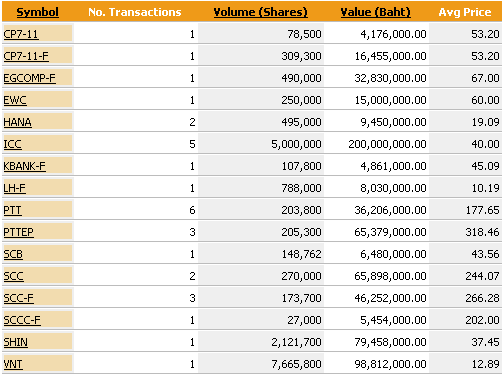This screenshot has width=502, height=374.
Task: Open the SCCC-F symbol link
Action: click(22, 320)
